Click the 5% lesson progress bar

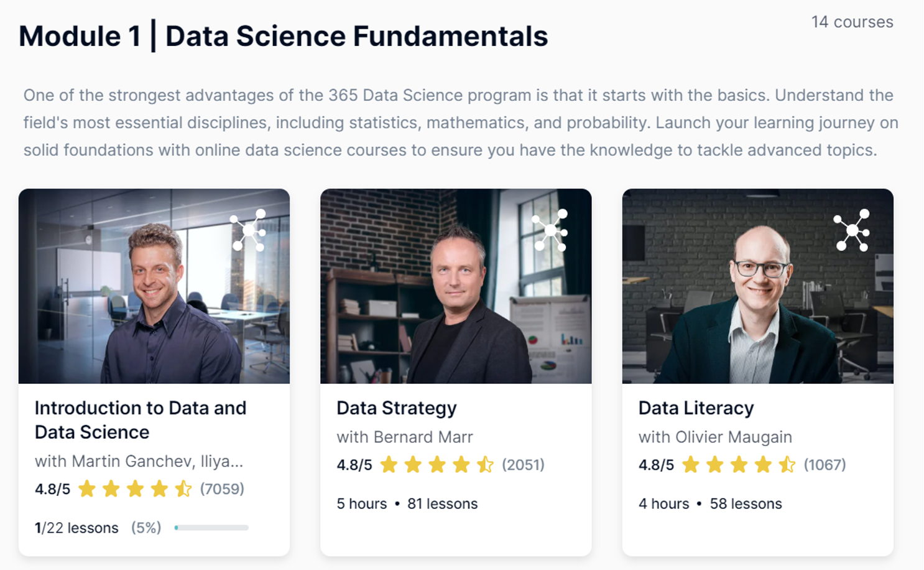[211, 528]
